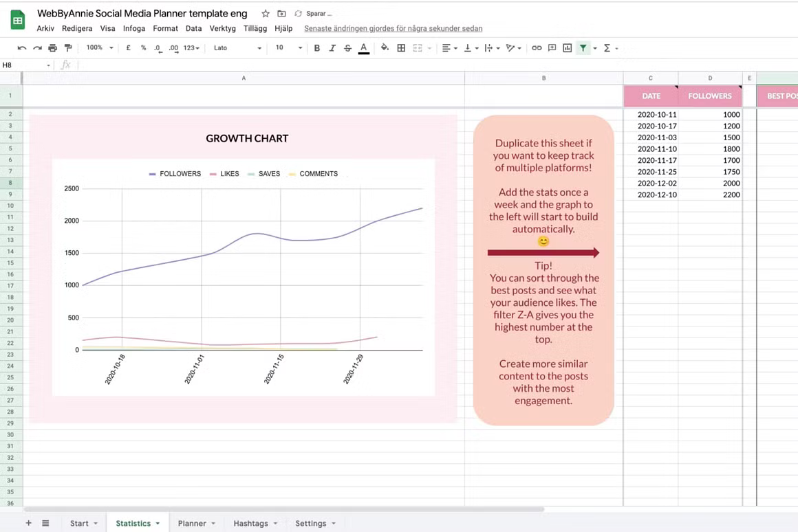Open the text color picker

pyautogui.click(x=363, y=48)
